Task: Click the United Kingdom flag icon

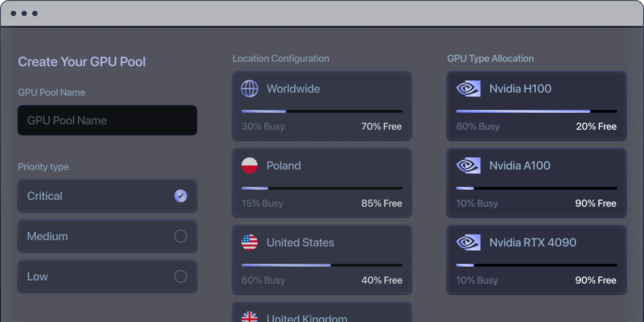Action: tap(250, 317)
